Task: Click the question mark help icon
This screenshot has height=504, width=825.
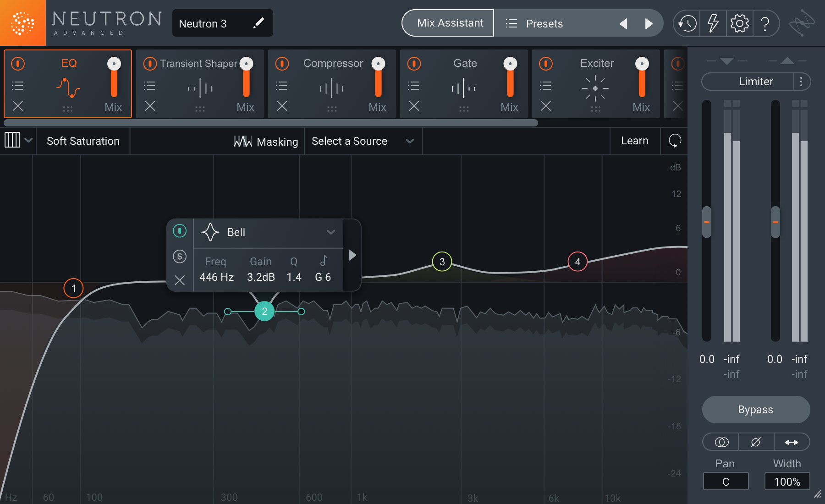Action: tap(764, 23)
